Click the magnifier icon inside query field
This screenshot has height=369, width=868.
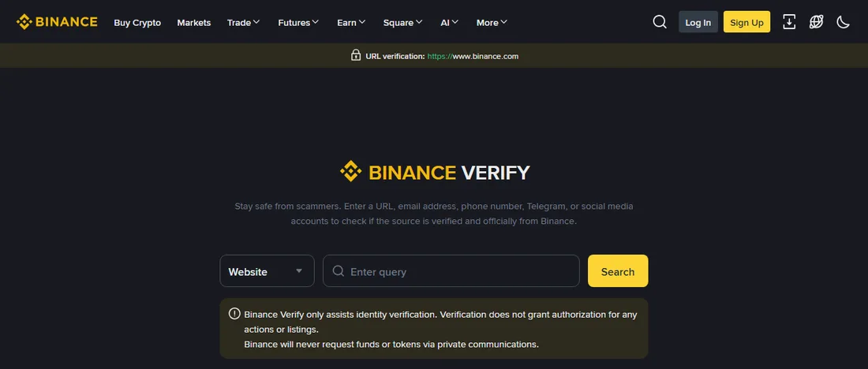click(339, 271)
